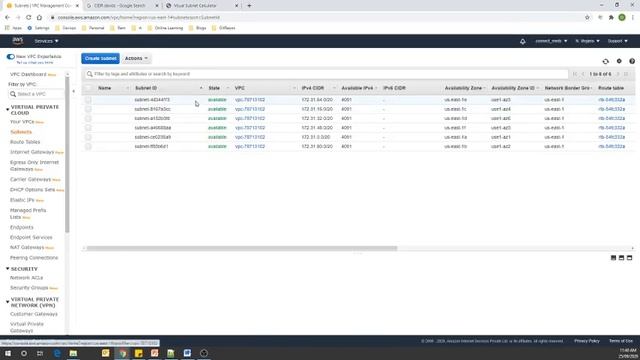The width and height of the screenshot is (640, 360).
Task: Open route table link in first row
Action: tap(611, 100)
